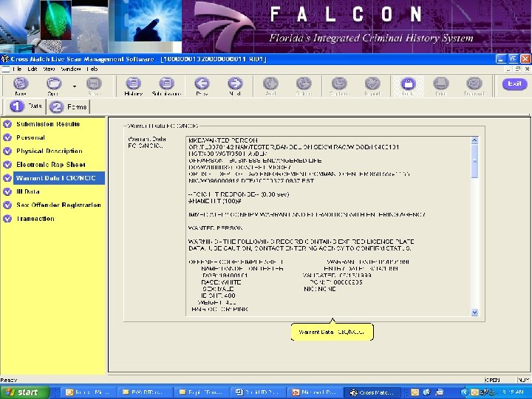Switch to the Cross Match taskbar button
This screenshot has height=399, width=532.
point(372,392)
